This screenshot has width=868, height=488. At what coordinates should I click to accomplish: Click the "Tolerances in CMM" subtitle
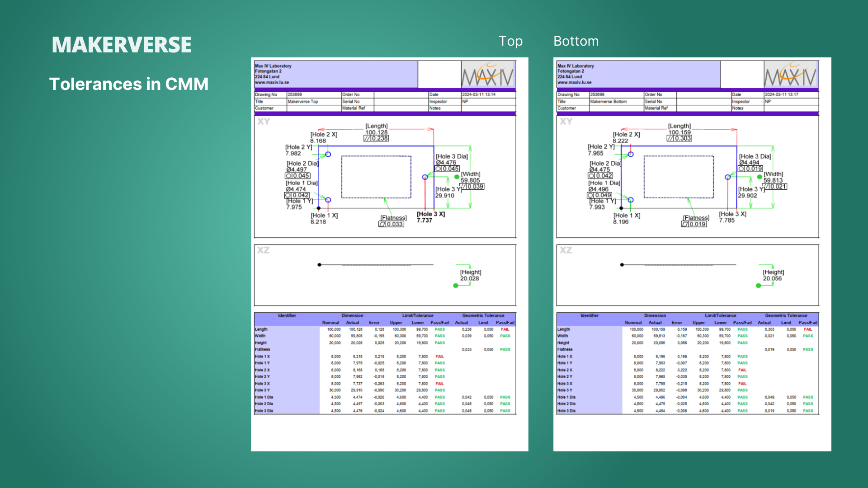coord(129,84)
